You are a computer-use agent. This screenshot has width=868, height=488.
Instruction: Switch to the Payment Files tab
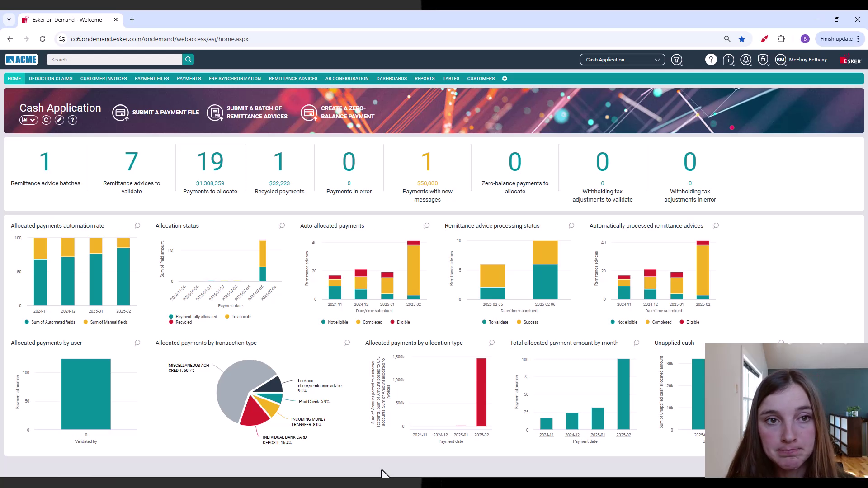[x=151, y=79]
